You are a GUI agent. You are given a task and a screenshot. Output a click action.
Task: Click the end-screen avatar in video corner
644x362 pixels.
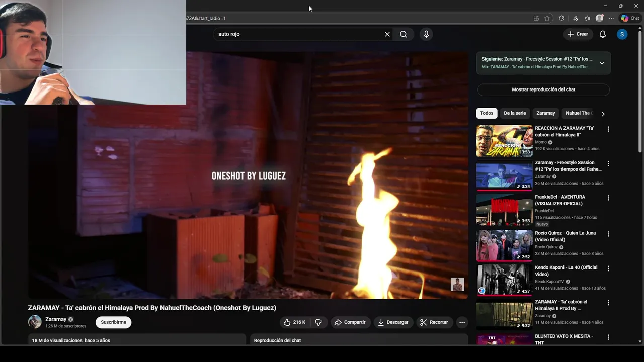(457, 284)
